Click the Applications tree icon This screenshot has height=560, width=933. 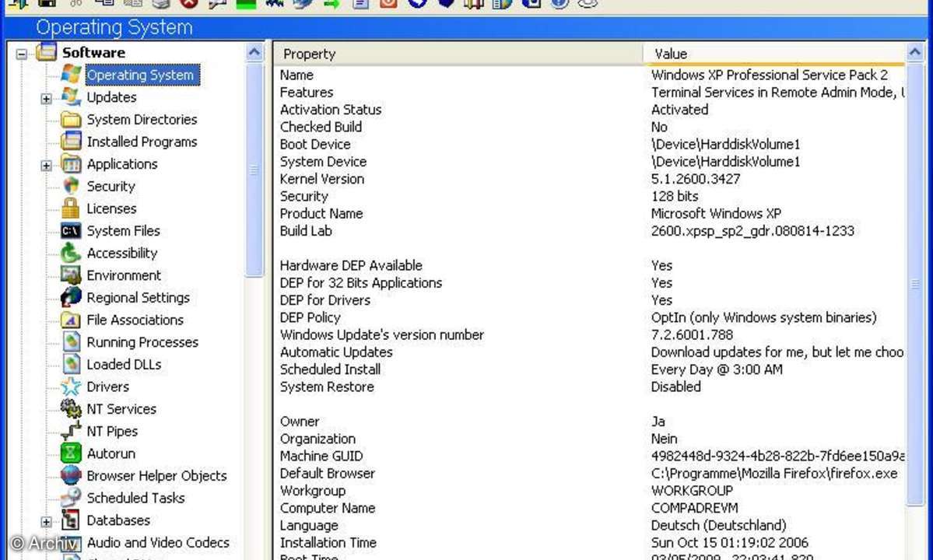point(71,163)
